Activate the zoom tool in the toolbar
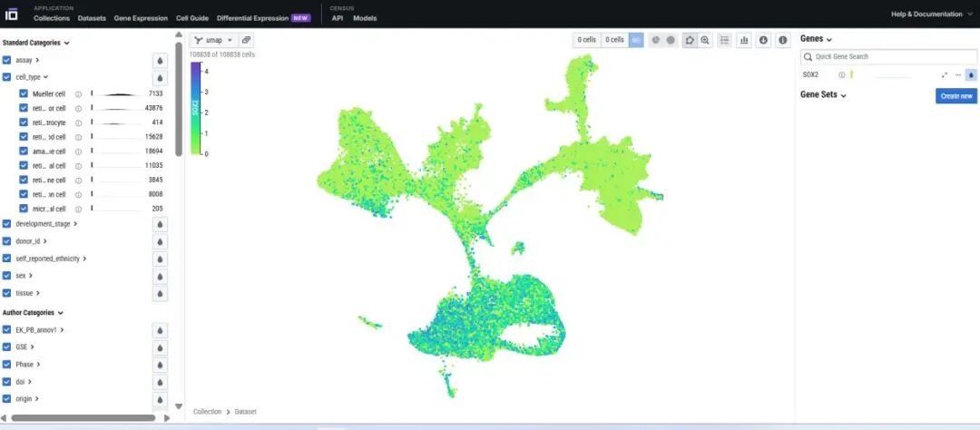 pos(705,40)
